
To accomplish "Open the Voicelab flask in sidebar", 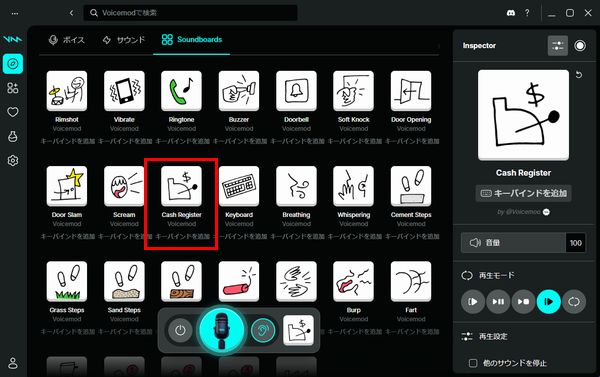I will [x=13, y=136].
